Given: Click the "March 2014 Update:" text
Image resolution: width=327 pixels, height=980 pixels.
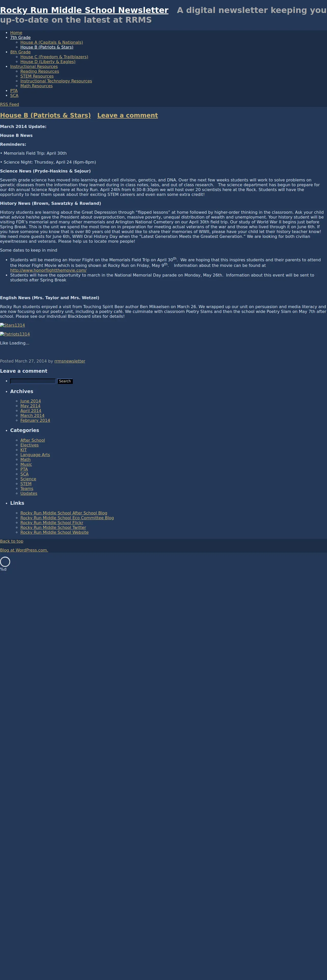Looking at the screenshot, I should 23,127.
